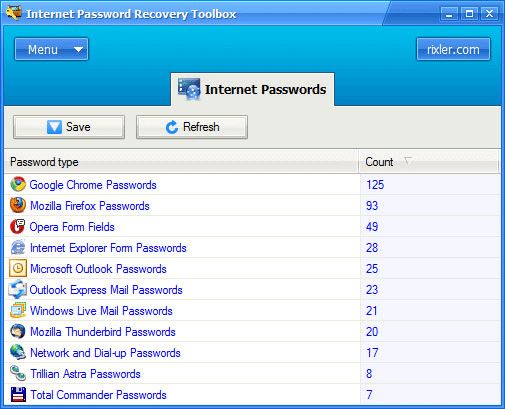Image resolution: width=505 pixels, height=409 pixels.
Task: Click the Trillian Astra icon
Action: [18, 373]
